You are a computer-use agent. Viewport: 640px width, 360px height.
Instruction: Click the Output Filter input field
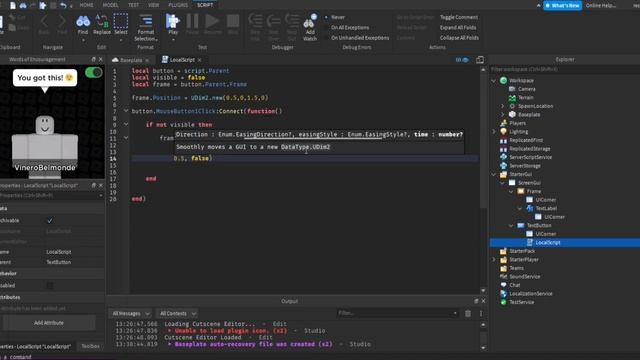point(397,313)
